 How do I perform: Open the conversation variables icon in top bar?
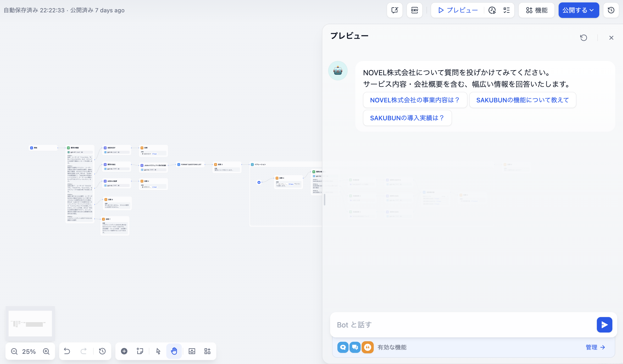point(395,10)
